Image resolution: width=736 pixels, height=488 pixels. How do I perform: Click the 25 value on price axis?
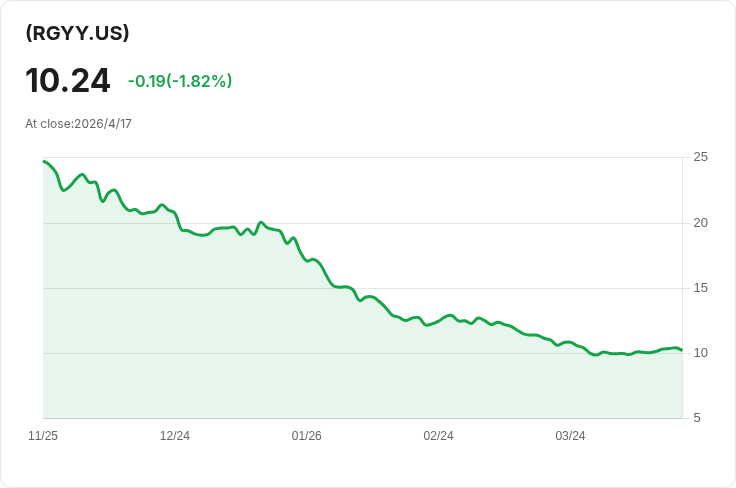[700, 157]
